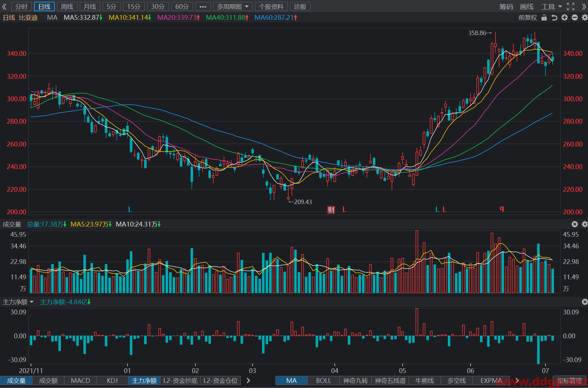The height and width of the screenshot is (388, 588).
Task: Switch to 分时 intraday view
Action: coord(21,6)
